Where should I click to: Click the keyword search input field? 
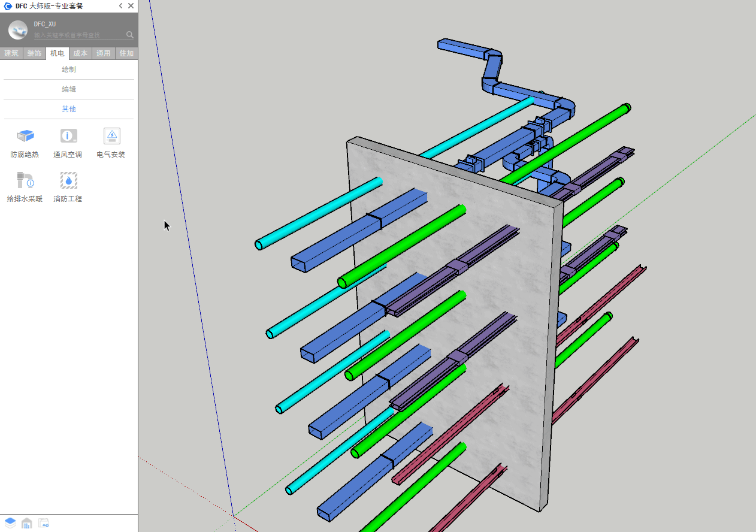click(x=78, y=35)
